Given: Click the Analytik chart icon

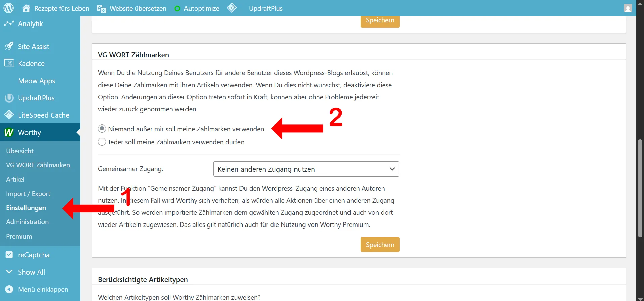Looking at the screenshot, I should pos(9,23).
